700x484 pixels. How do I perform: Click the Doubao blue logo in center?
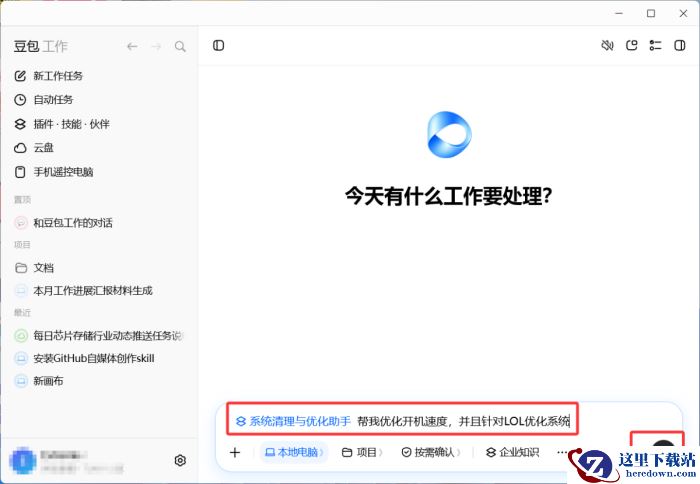(449, 134)
